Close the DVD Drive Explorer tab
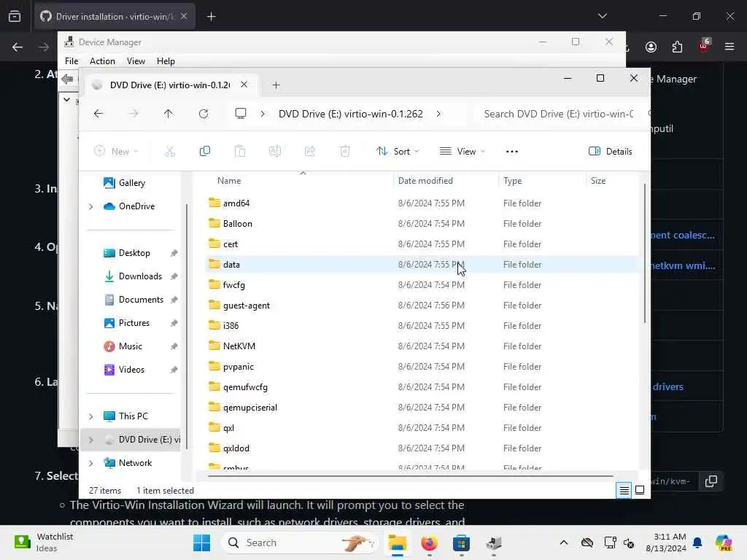This screenshot has width=747, height=560. coord(244,85)
